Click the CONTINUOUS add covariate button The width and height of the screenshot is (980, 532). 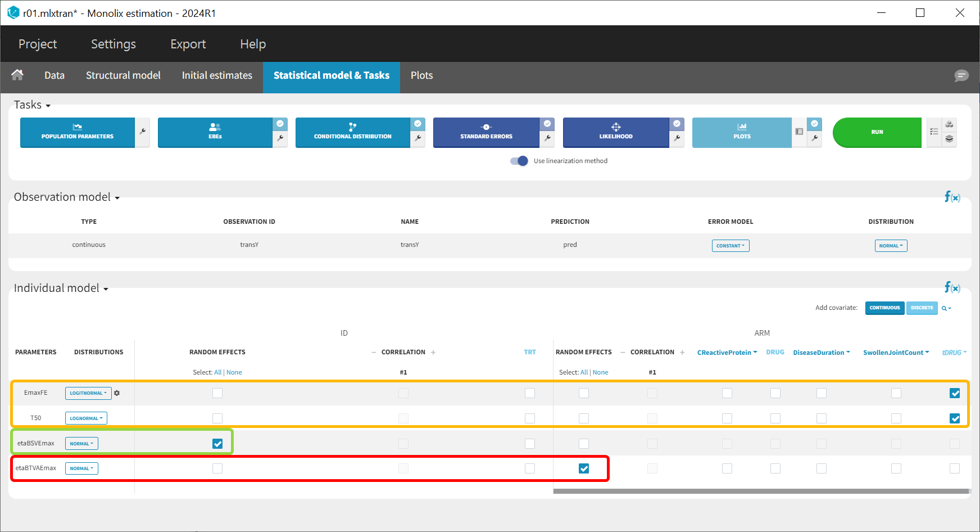pos(884,308)
